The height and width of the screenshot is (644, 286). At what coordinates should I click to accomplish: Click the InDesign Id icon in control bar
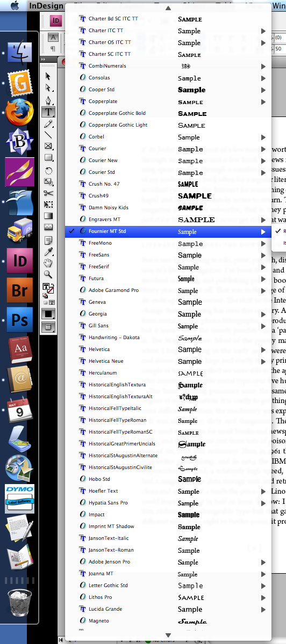[x=55, y=20]
